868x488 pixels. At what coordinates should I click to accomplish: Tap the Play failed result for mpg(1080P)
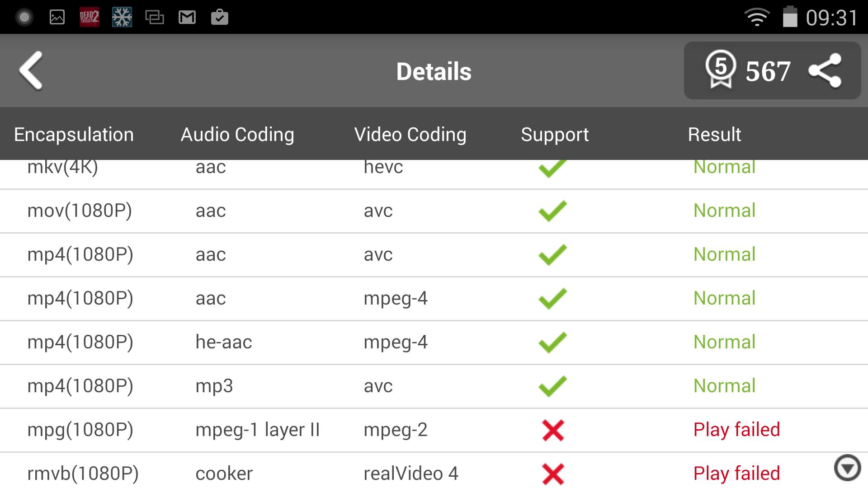coord(736,430)
